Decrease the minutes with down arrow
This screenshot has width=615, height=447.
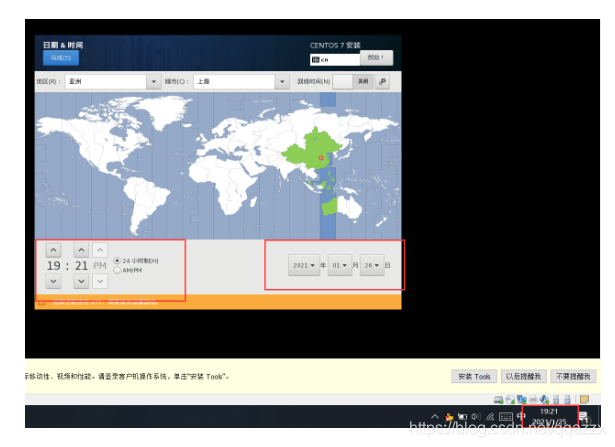[x=81, y=281]
